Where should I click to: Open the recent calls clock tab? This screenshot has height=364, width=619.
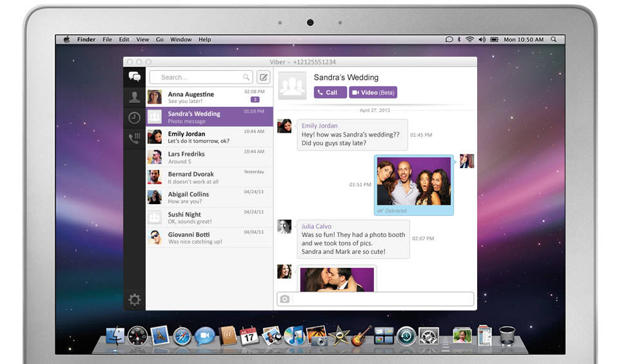click(x=134, y=117)
